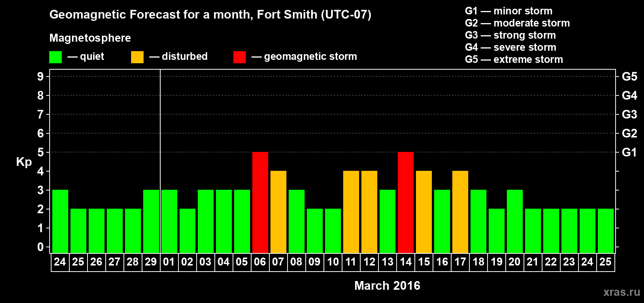Click the 'Magnetosphere' heading
Image resolution: width=644 pixels, height=303 pixels.
90,38
